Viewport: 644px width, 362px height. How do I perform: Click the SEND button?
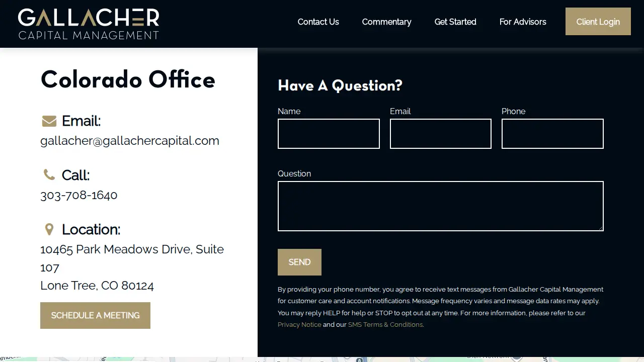299,262
